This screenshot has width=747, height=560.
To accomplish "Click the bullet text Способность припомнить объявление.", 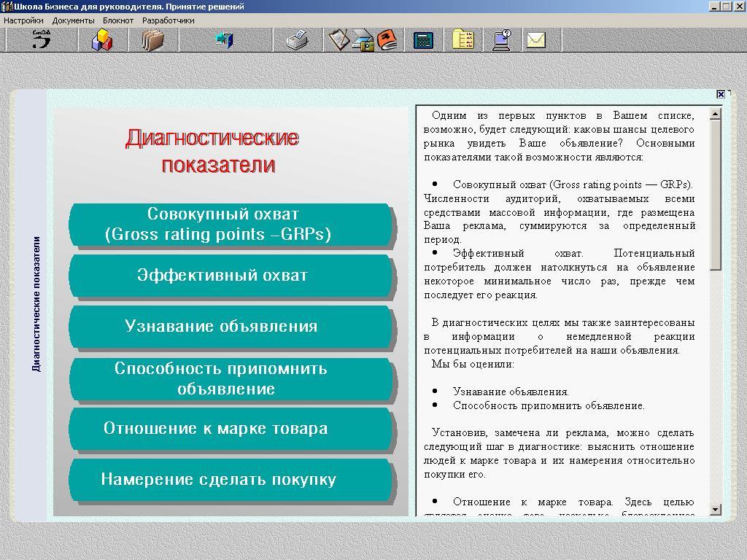I will pyautogui.click(x=549, y=405).
